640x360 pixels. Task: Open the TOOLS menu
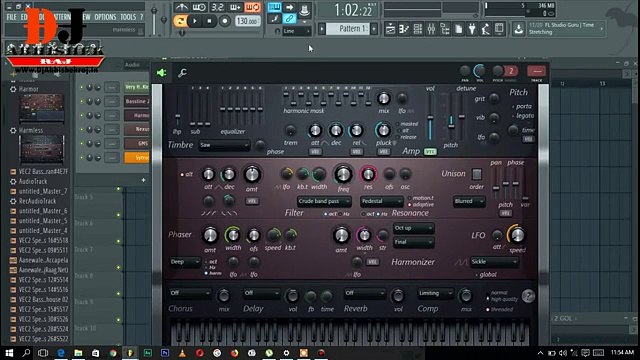(x=128, y=17)
